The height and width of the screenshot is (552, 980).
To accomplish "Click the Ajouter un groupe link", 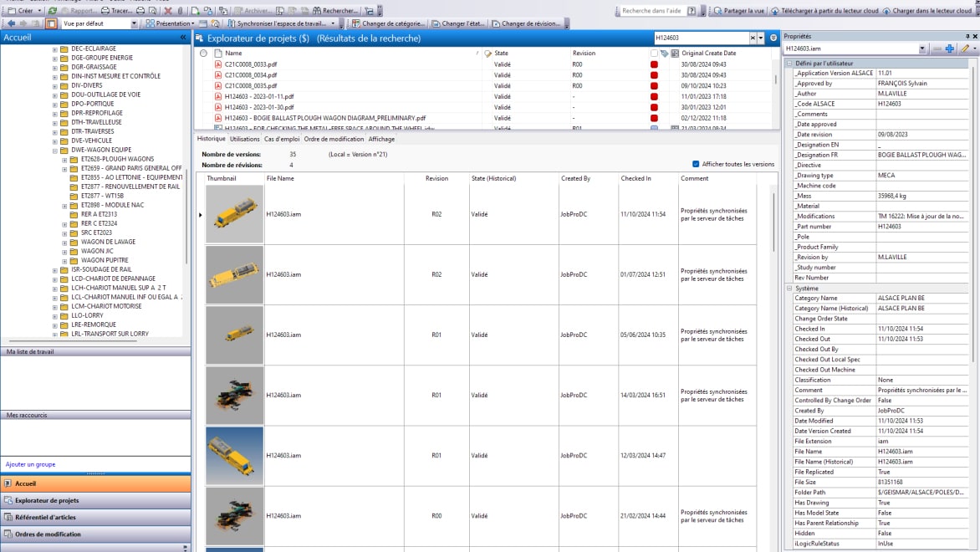I will tap(30, 464).
